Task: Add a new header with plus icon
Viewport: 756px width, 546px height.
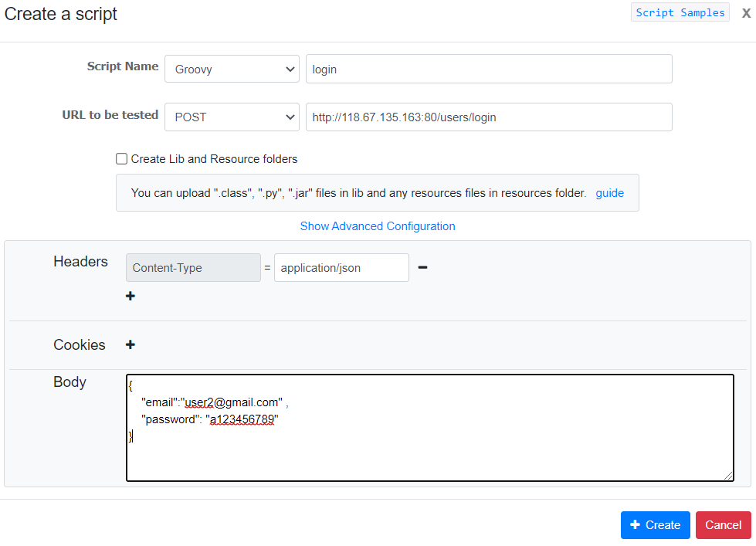Action: [131, 296]
